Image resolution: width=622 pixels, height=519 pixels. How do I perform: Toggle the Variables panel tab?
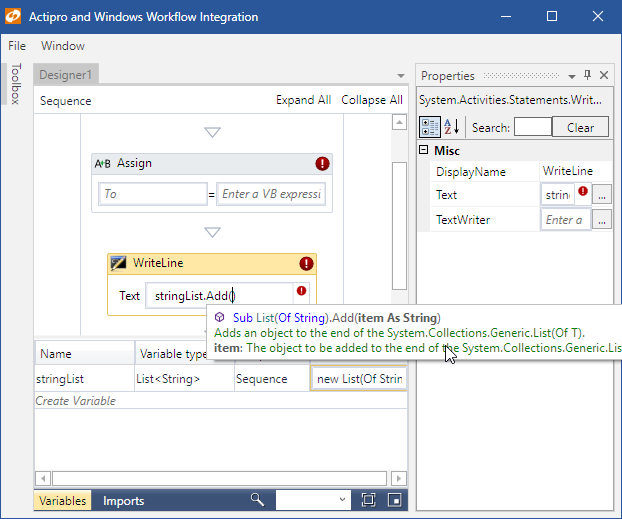[63, 501]
